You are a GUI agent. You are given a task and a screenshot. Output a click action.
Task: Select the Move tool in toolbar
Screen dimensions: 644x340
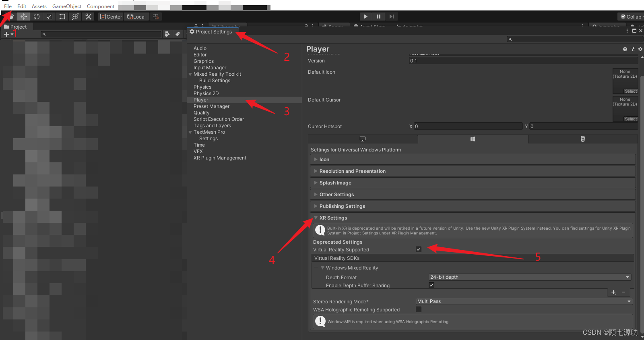(x=24, y=17)
